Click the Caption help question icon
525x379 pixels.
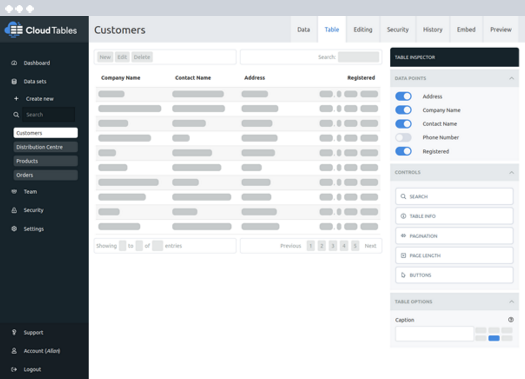coord(511,320)
